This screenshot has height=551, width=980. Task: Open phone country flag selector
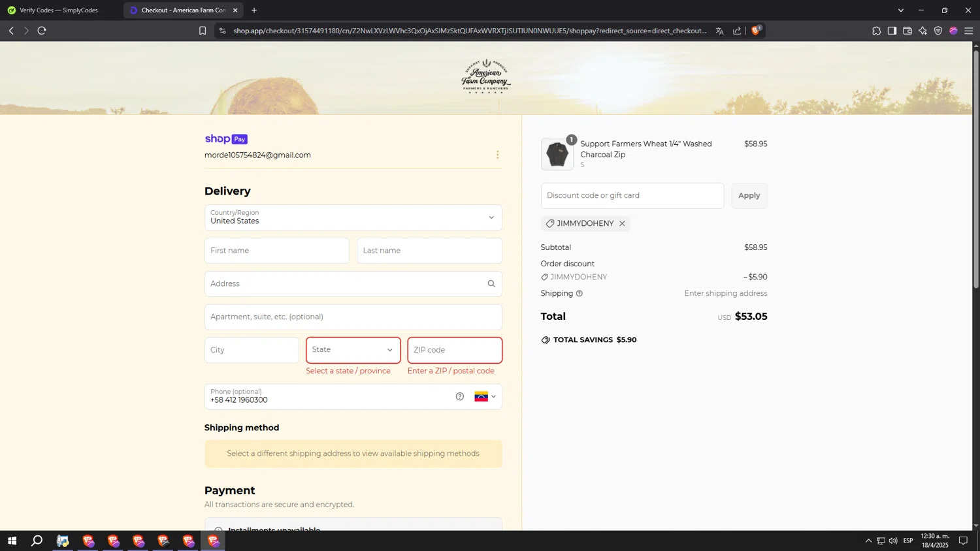pos(485,396)
